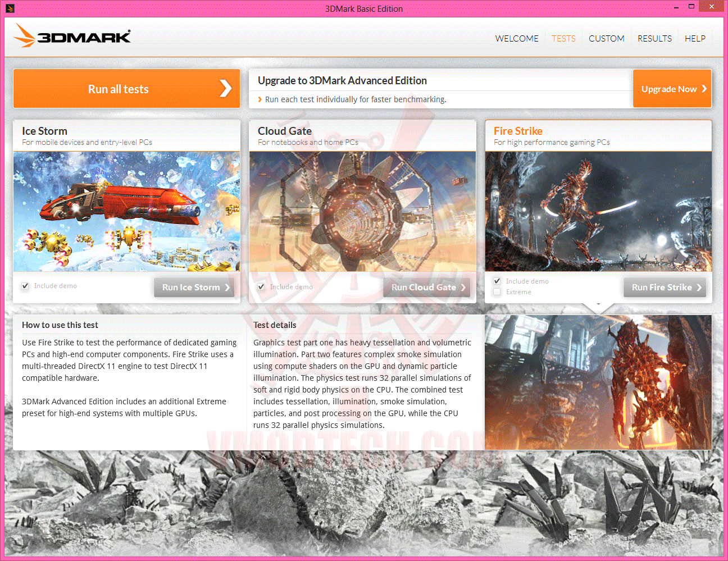The height and width of the screenshot is (561, 728).
Task: Click the Run Fire Strike arrow icon
Action: tap(699, 288)
